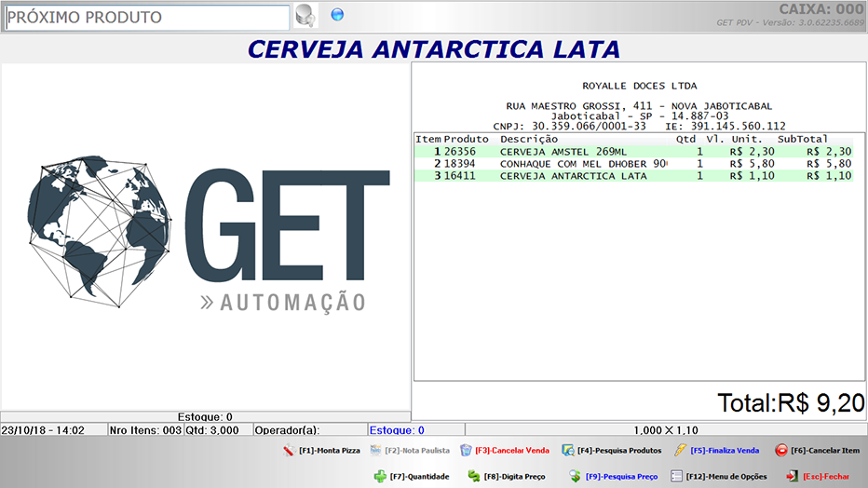
Task: Click the blue globe icon at top
Action: click(x=337, y=14)
